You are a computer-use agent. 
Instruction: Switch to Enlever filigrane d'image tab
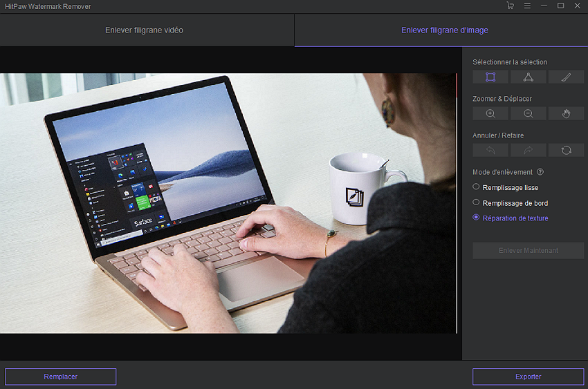(445, 30)
